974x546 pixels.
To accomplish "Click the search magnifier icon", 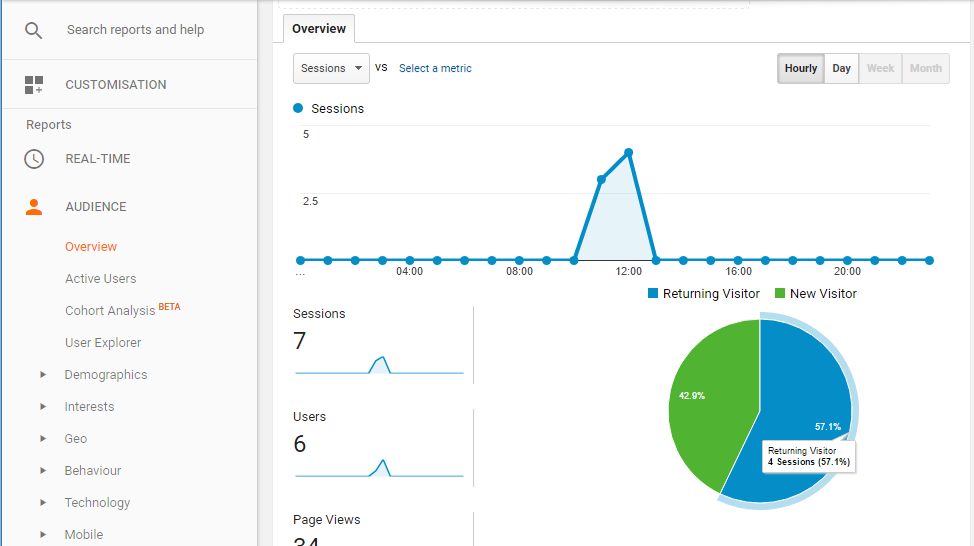I will [x=34, y=30].
